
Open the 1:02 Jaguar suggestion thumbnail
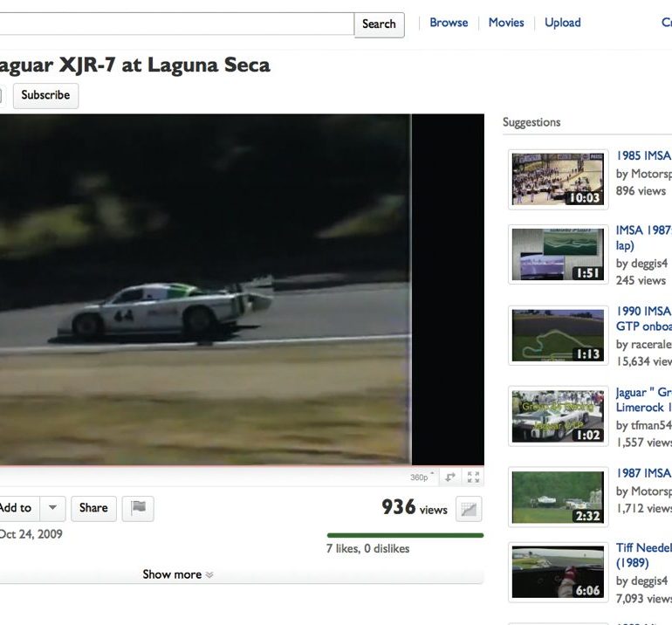click(x=558, y=416)
